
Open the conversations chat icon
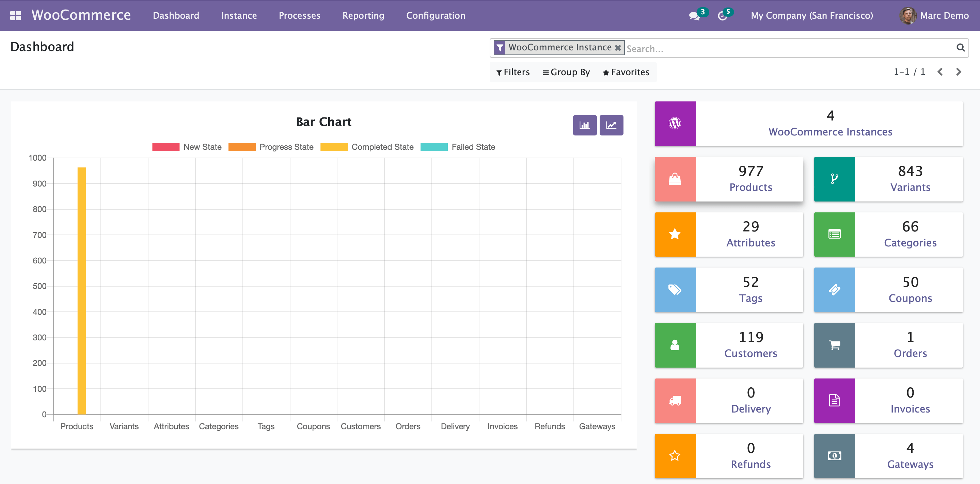click(x=694, y=16)
